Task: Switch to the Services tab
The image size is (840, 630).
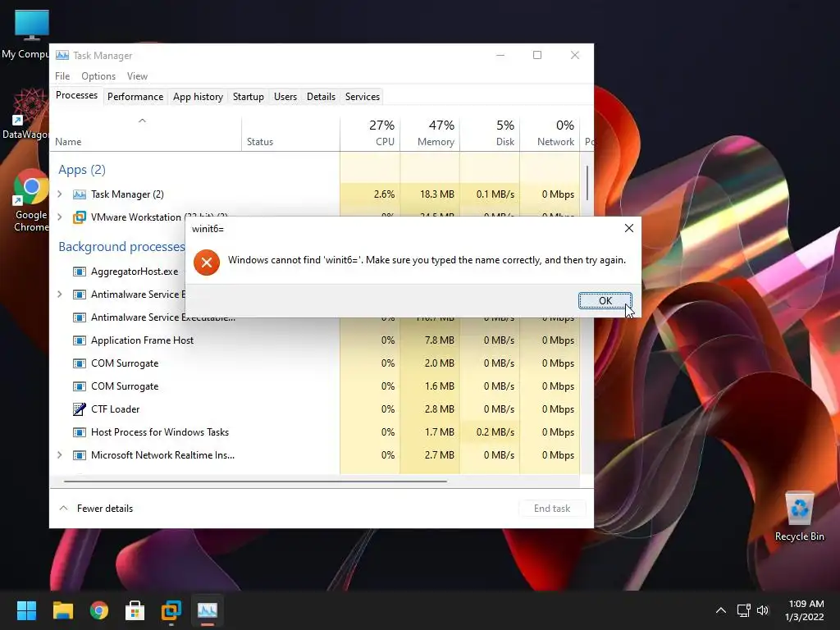Action: point(362,97)
